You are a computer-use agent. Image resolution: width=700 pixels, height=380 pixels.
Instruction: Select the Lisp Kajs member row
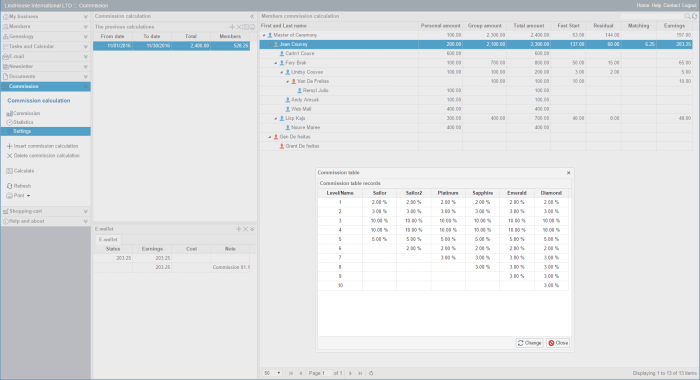click(476, 118)
